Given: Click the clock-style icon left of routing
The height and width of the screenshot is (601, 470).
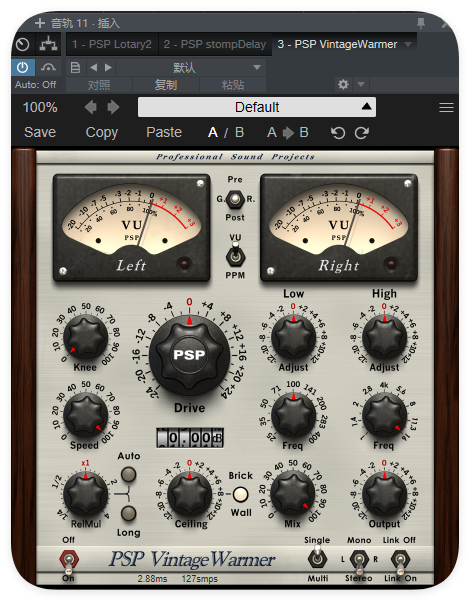Looking at the screenshot, I should coord(23,45).
